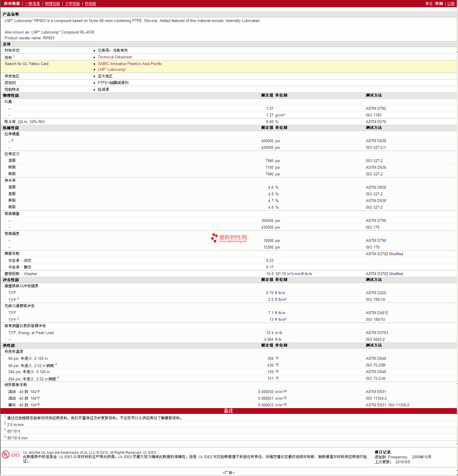458x476 pixels.
Task: Click the 总体 section header
Action: tap(7, 44)
